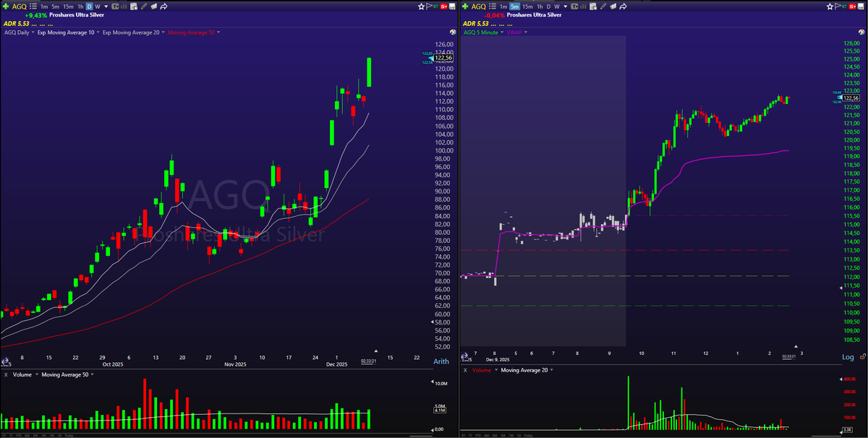Select D timeframe in left daily chart
Screen dimensions: 868x438
[x=89, y=7]
